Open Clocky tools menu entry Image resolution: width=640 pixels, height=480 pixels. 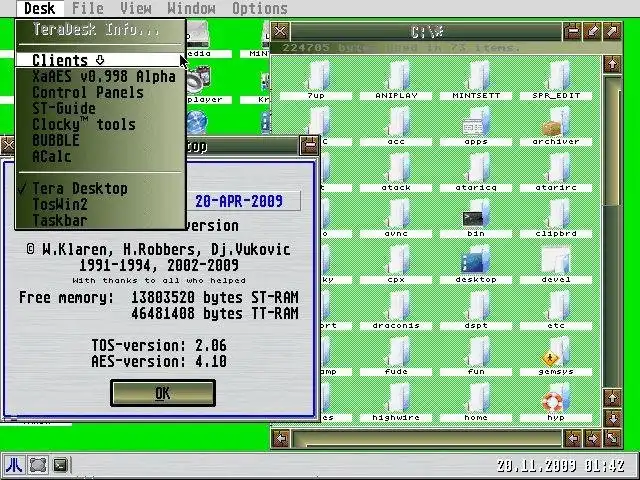pyautogui.click(x=100, y=124)
